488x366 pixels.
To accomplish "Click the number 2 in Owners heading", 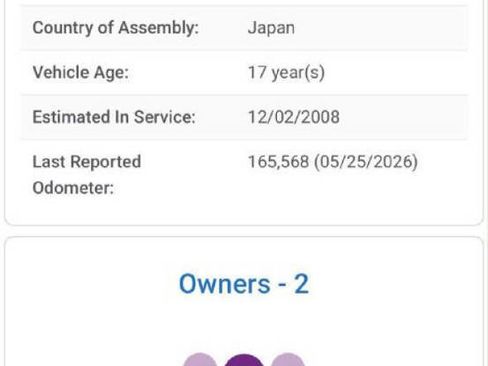I will pyautogui.click(x=301, y=284).
